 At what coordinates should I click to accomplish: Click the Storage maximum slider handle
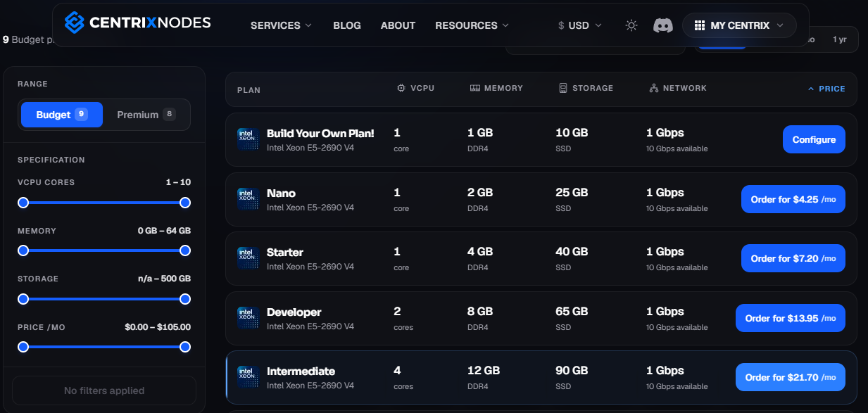coord(185,299)
